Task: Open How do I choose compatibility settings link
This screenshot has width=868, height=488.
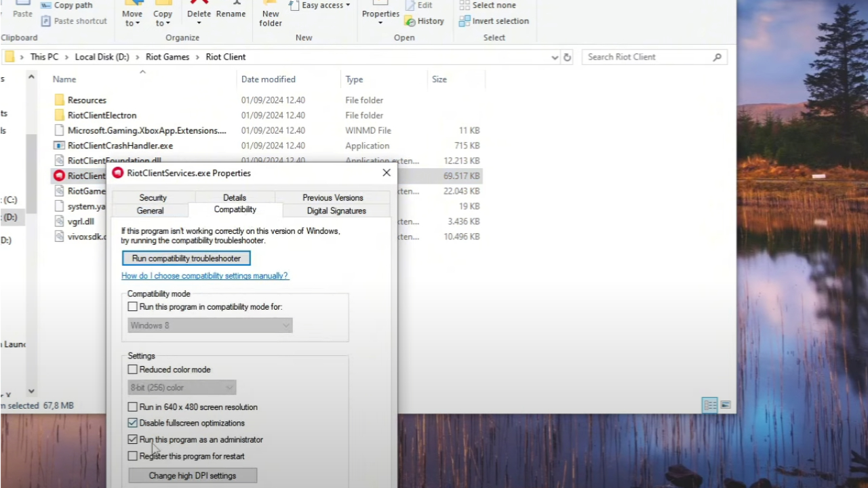Action: pos(205,276)
